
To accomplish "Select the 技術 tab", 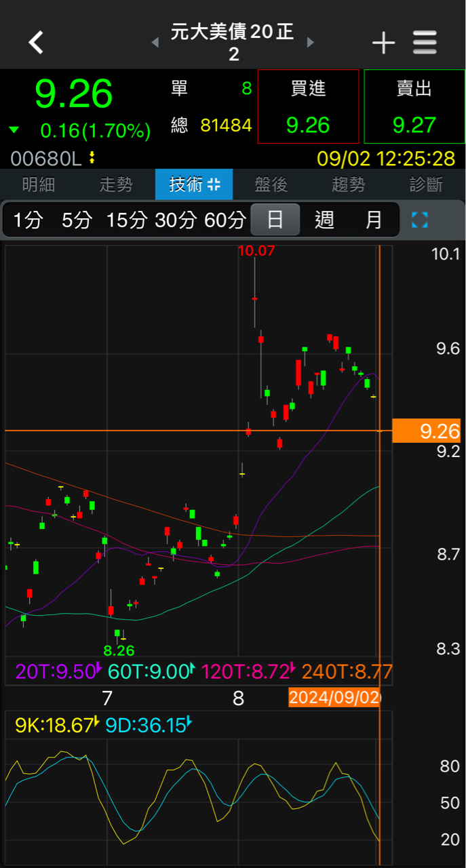I will tap(194, 184).
